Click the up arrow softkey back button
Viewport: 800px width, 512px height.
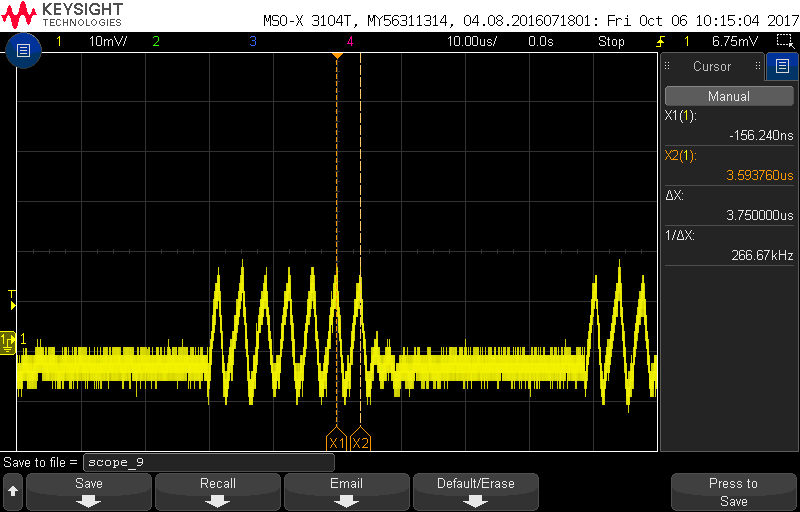[x=13, y=492]
